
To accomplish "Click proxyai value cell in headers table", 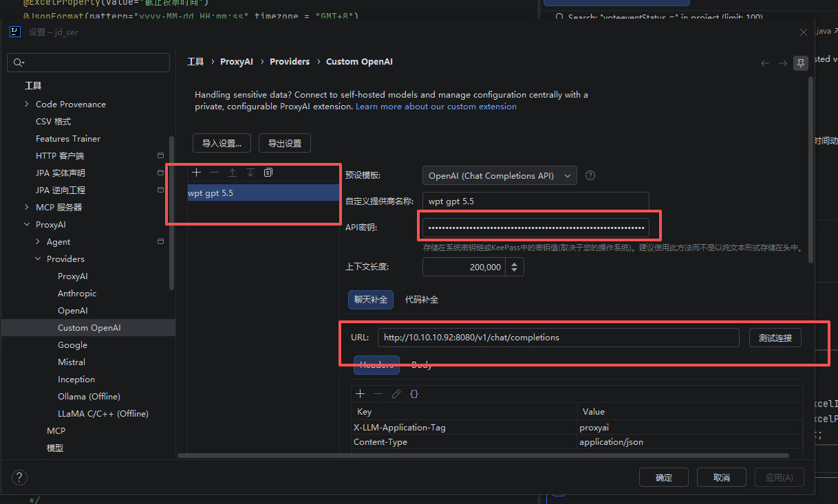I will tap(690, 427).
